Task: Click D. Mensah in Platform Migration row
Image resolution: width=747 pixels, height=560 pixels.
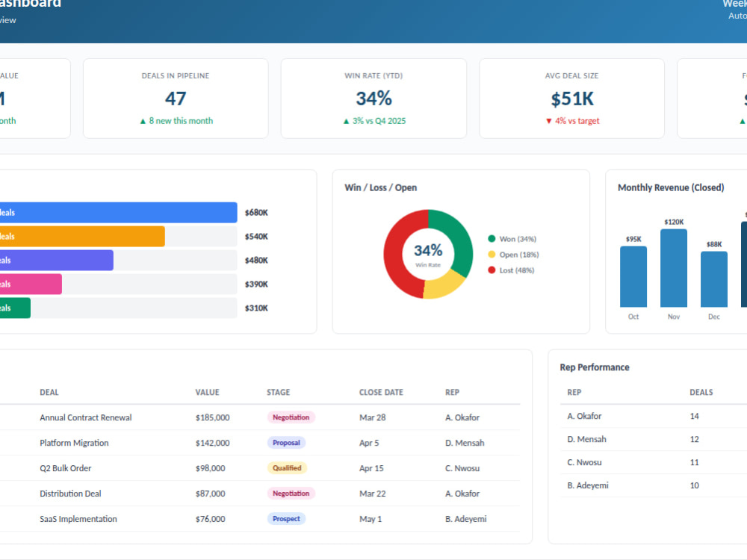Action: (x=465, y=443)
